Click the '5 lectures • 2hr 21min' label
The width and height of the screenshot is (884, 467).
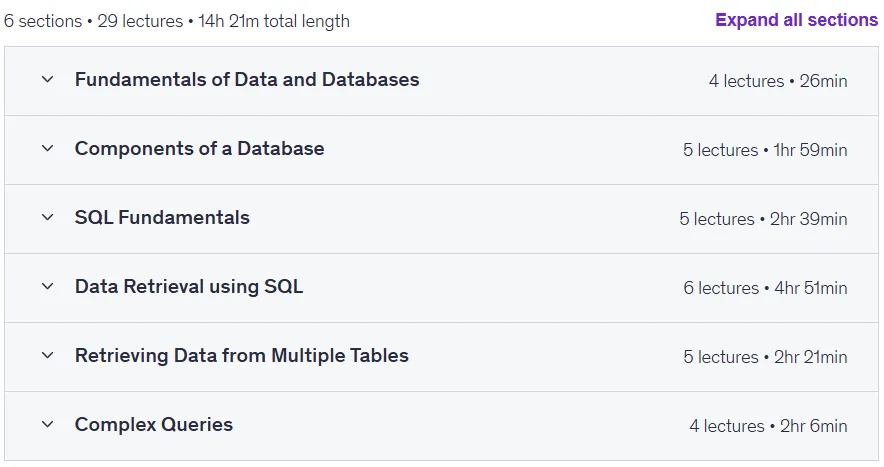point(765,357)
